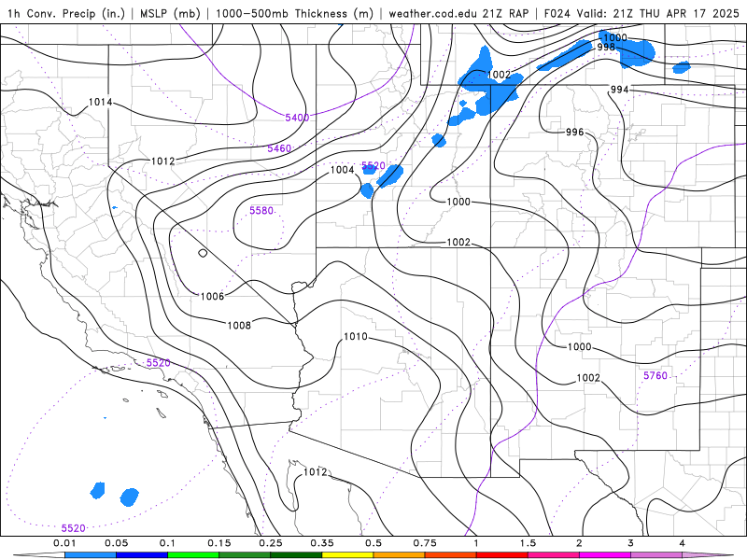
Task: Click the '1010' isobar label
Action: [x=356, y=337]
